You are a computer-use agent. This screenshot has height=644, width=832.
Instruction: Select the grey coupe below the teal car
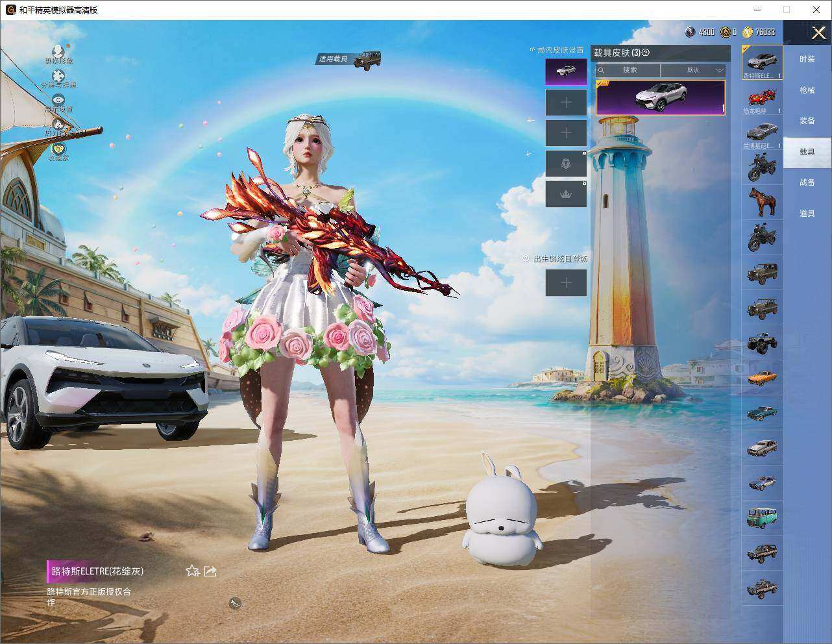coord(762,448)
